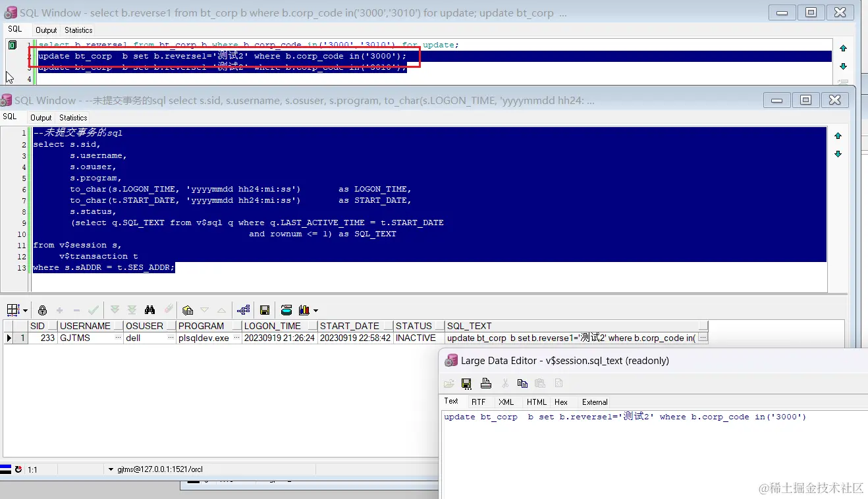Click the text area in Large Data Editor
The width and height of the screenshot is (868, 499).
click(x=655, y=454)
